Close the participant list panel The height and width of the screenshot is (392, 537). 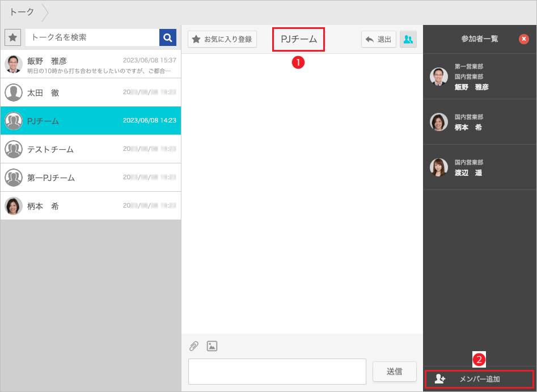524,39
